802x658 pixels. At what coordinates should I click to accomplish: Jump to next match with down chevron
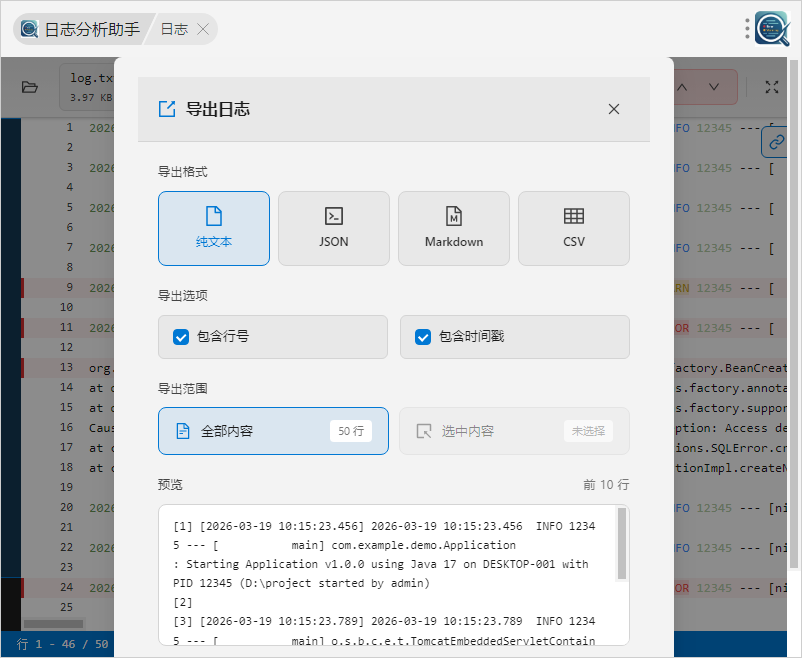(714, 87)
